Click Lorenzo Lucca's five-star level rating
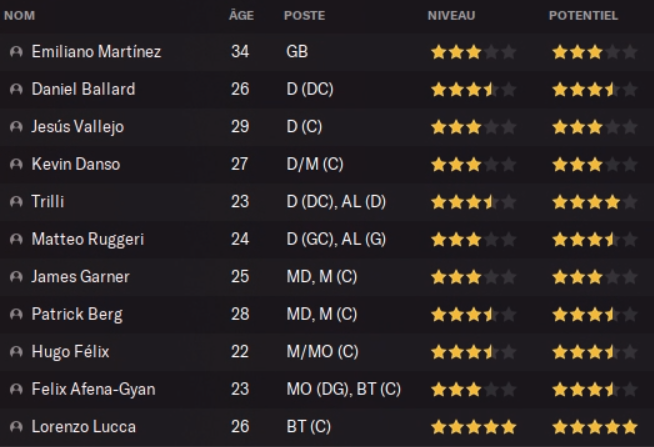Viewport: 654px width, 447px height. click(473, 427)
